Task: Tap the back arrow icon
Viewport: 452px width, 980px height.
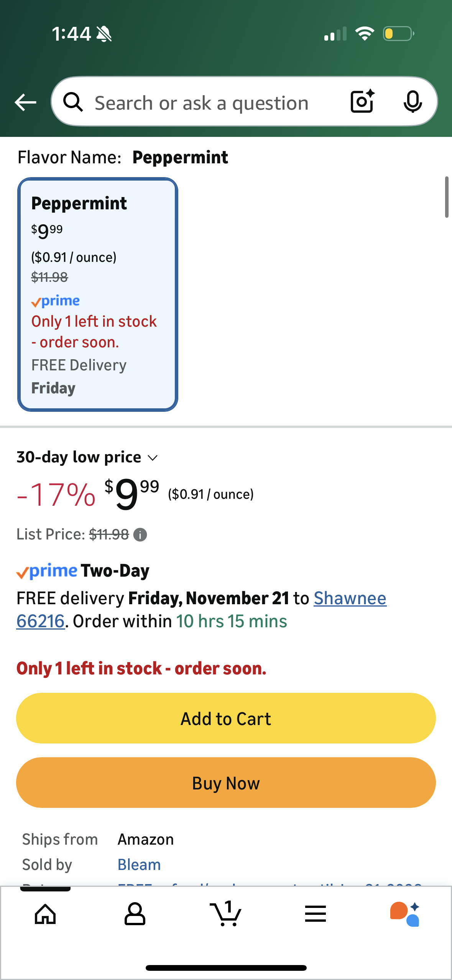Action: [x=25, y=102]
